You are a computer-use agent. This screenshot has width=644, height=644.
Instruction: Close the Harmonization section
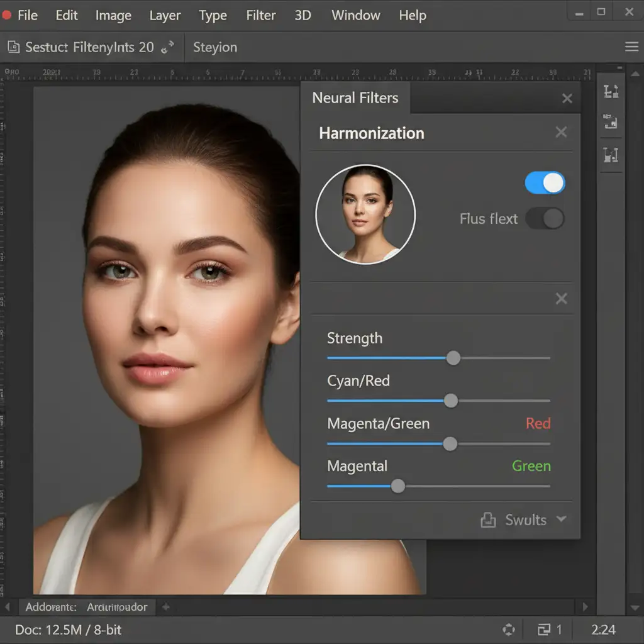pyautogui.click(x=561, y=132)
